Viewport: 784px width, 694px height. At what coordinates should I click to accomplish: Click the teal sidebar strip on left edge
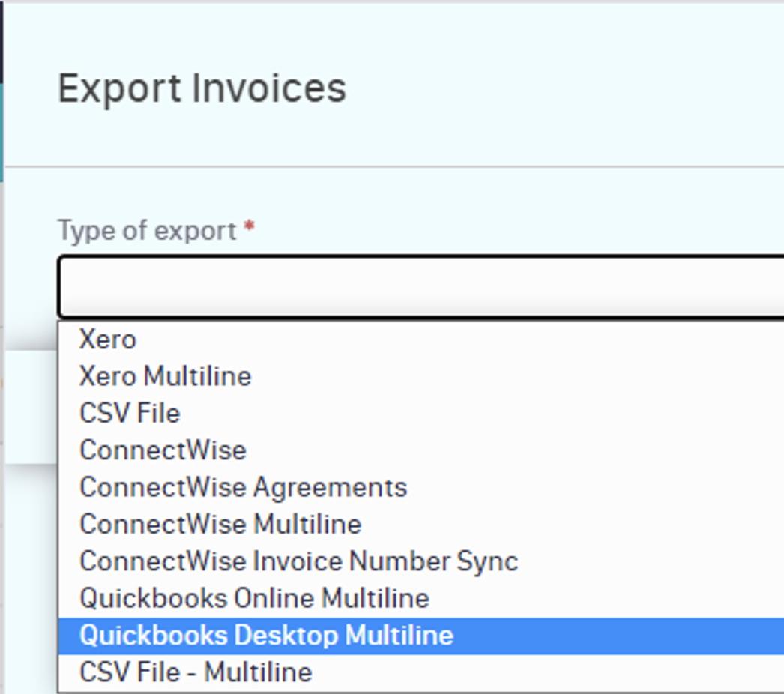coord(1,131)
